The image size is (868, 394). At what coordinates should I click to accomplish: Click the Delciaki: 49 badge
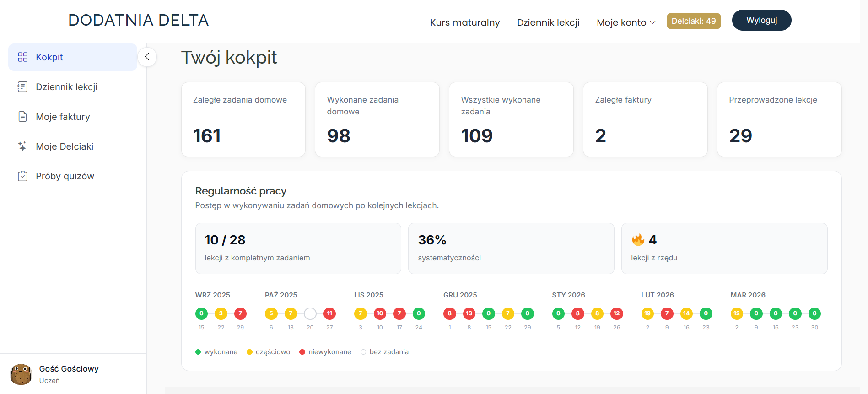pos(694,21)
